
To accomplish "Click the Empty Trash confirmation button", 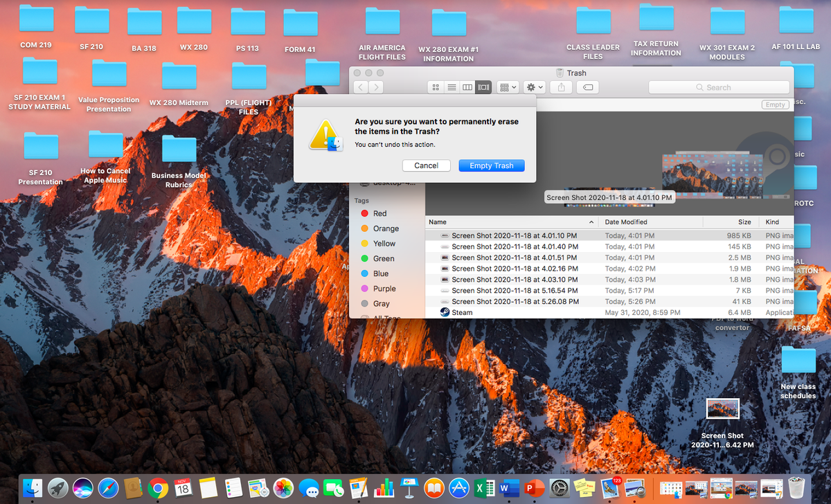I will point(491,165).
